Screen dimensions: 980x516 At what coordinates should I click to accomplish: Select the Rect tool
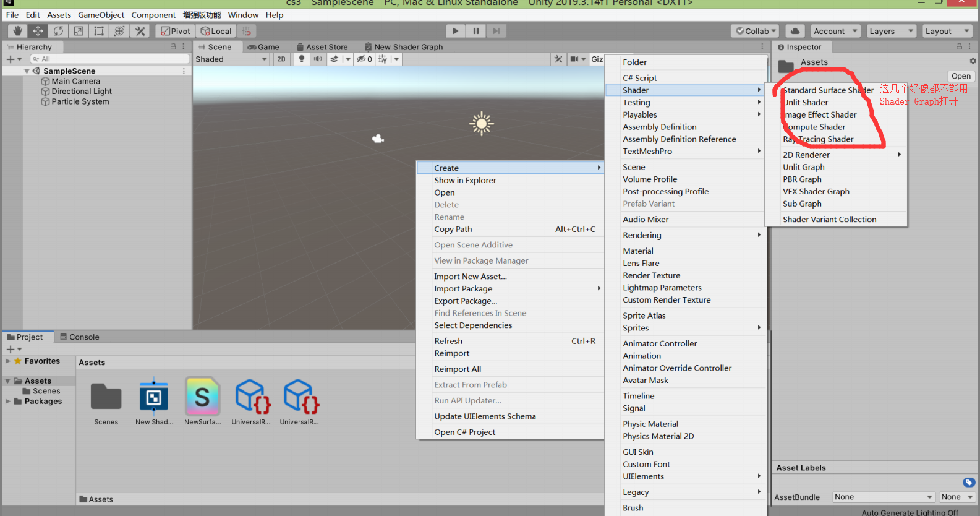tap(99, 31)
